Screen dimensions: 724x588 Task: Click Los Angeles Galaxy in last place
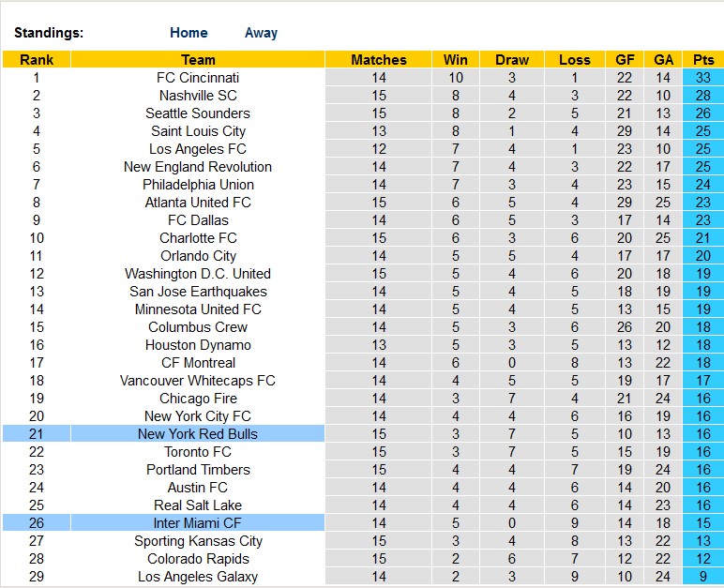click(198, 577)
